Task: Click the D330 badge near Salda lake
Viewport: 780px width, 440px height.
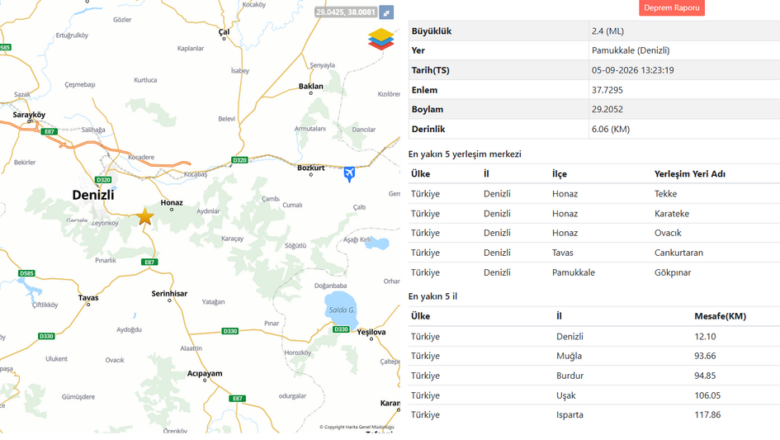Action: 341,329
